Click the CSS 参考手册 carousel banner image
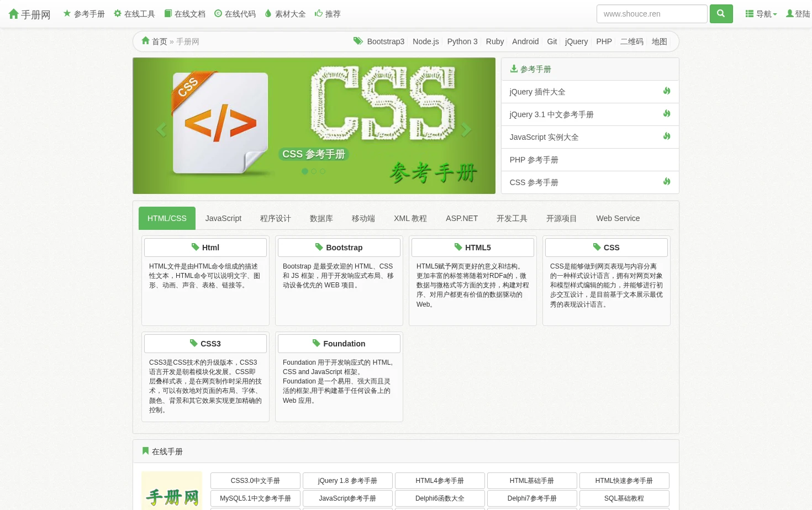The width and height of the screenshot is (812, 510). (x=314, y=126)
